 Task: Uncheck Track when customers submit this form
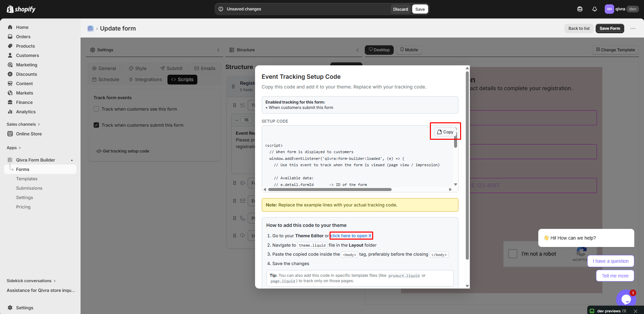pos(96,125)
